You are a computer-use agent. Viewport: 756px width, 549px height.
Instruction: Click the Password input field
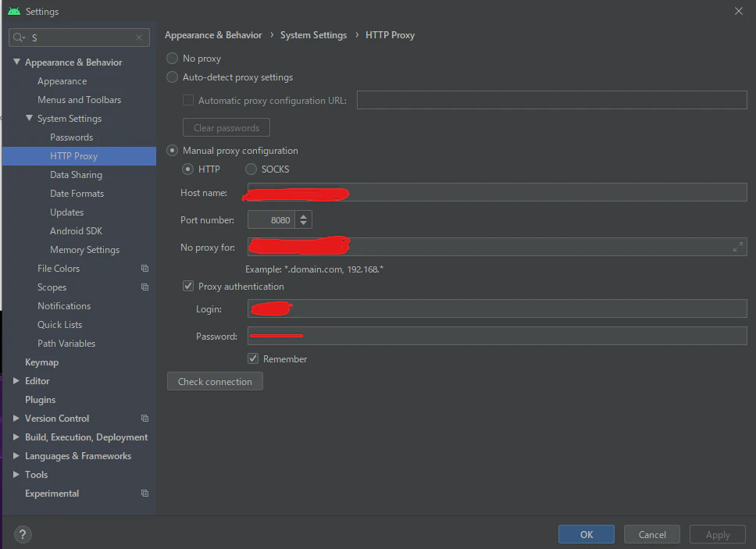(497, 336)
